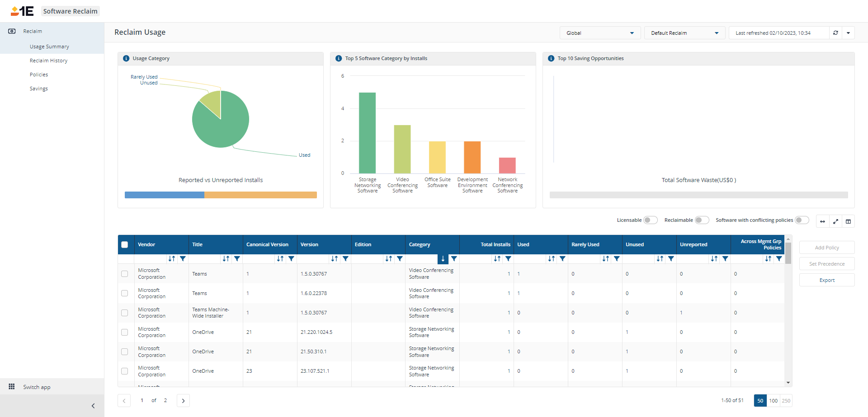This screenshot has width=868, height=417.
Task: Click the Export button
Action: point(827,280)
